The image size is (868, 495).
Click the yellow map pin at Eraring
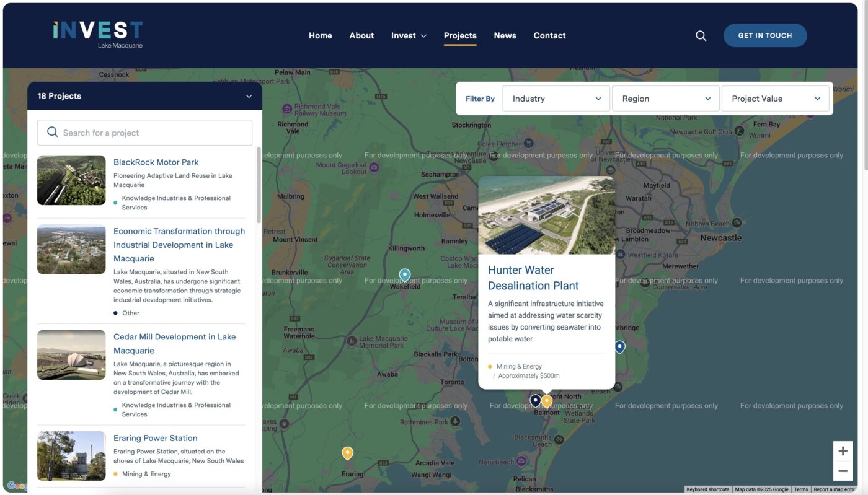coord(348,453)
